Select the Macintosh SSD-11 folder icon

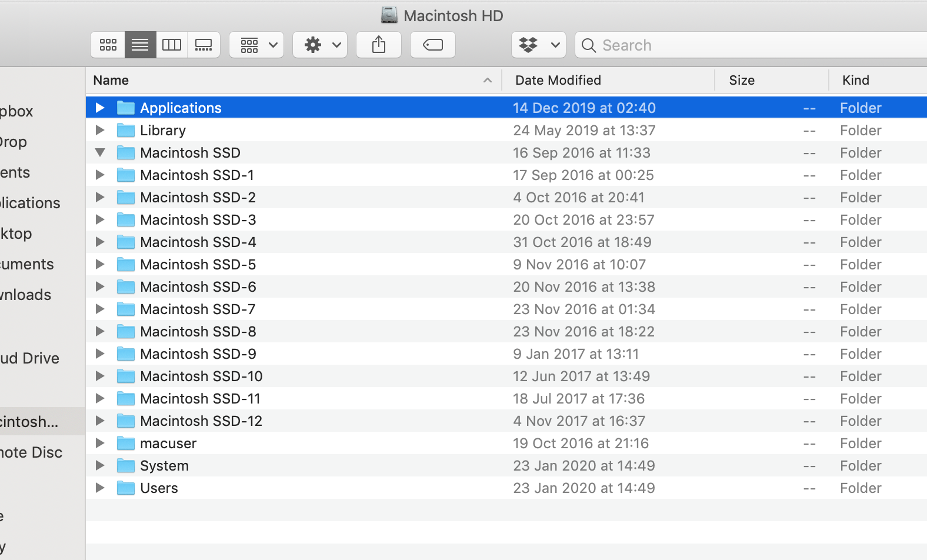coord(125,398)
